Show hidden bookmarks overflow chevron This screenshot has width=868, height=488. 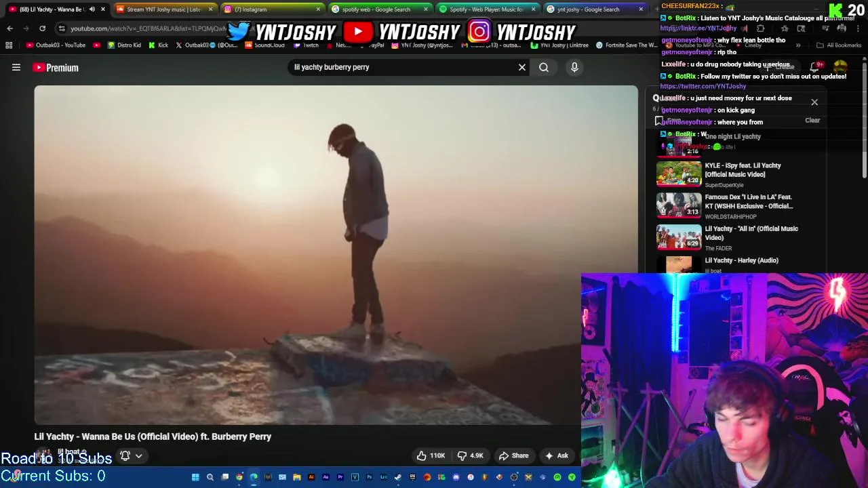coord(798,45)
